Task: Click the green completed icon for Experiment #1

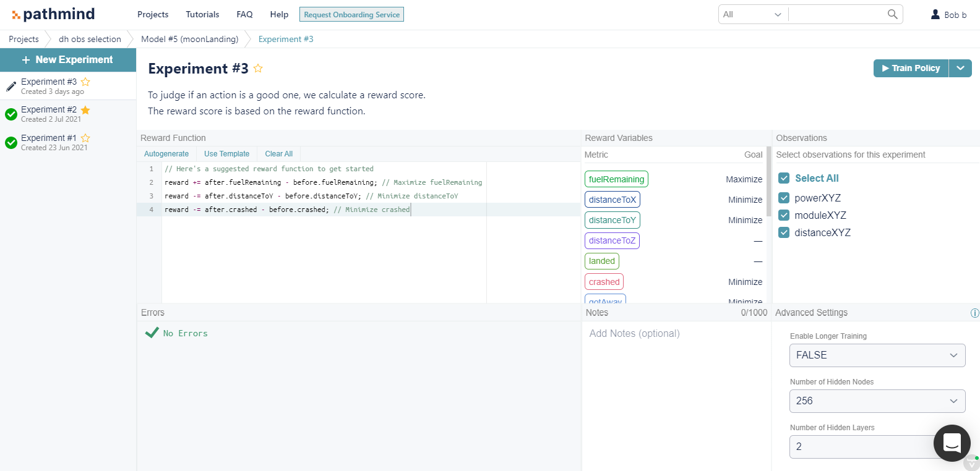Action: pos(11,143)
